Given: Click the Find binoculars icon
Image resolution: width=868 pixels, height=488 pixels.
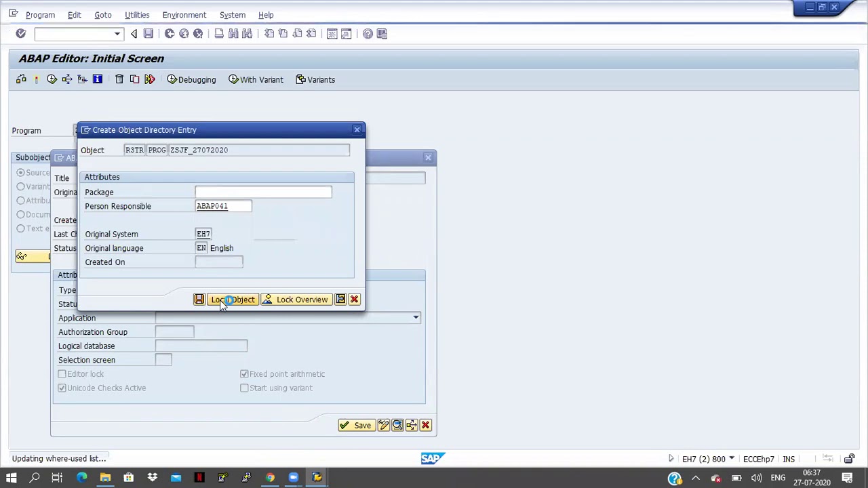Looking at the screenshot, I should pos(233,34).
